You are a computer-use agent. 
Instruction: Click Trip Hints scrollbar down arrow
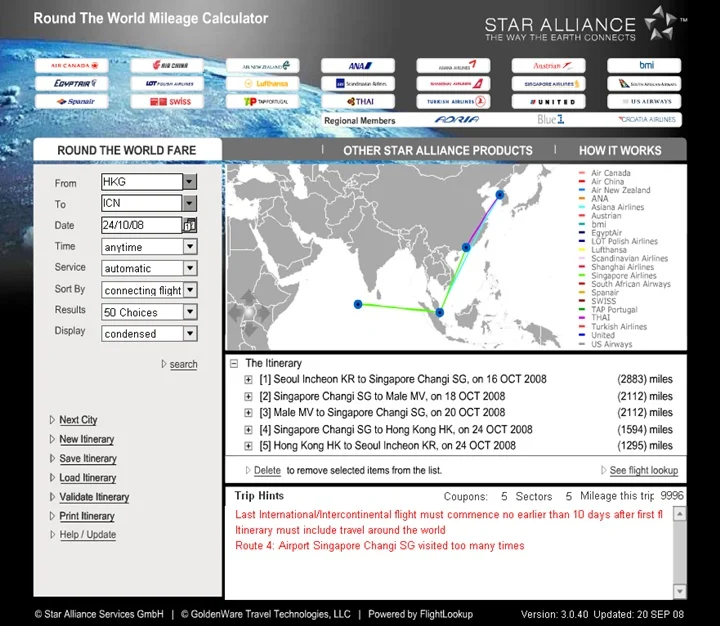(x=680, y=591)
